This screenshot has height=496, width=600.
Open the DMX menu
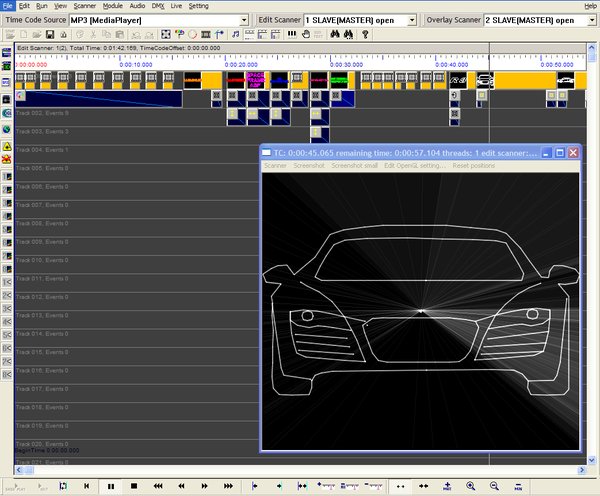pyautogui.click(x=158, y=6)
